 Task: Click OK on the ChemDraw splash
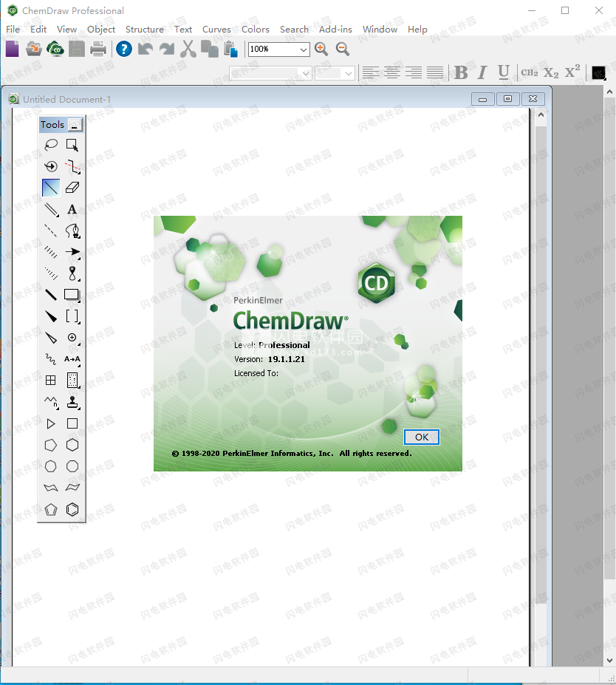point(421,437)
